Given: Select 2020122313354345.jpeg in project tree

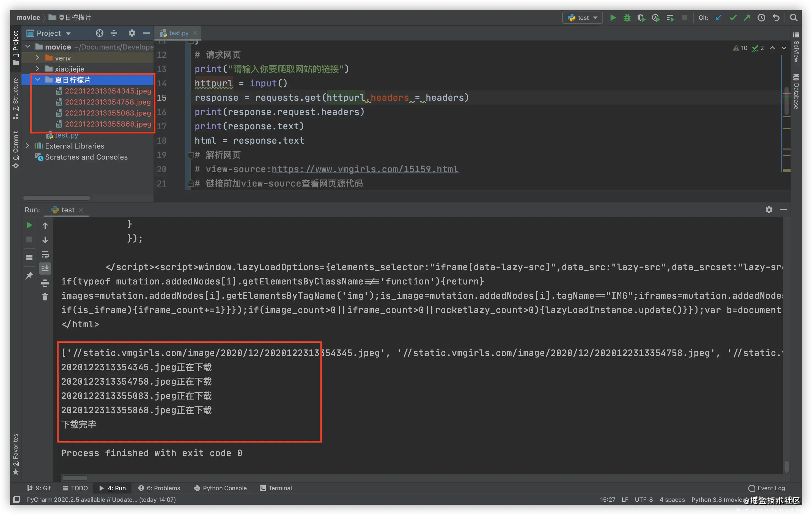Looking at the screenshot, I should click(108, 91).
